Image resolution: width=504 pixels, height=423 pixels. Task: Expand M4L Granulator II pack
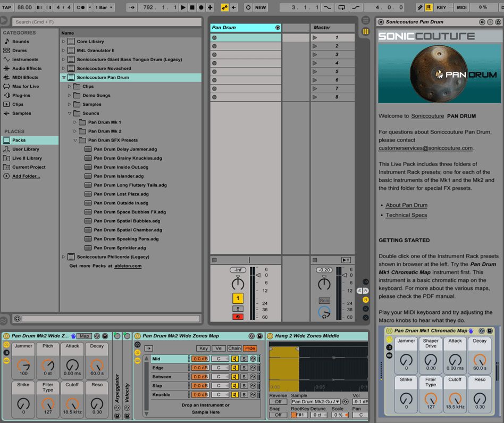point(64,51)
